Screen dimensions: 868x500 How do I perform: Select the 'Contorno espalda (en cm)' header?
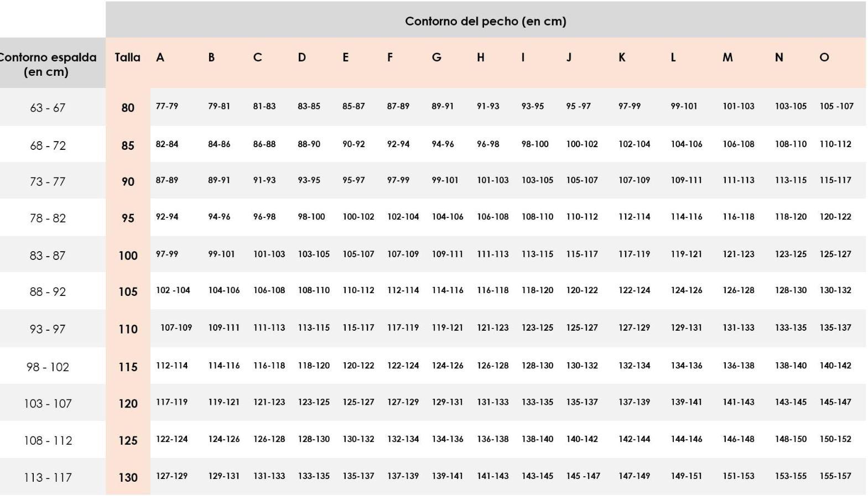[x=46, y=64]
